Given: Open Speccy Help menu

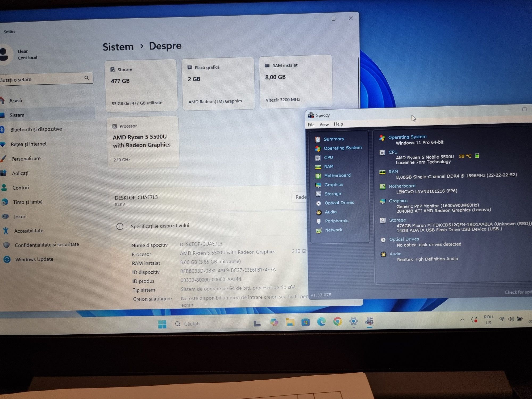Looking at the screenshot, I should (x=338, y=124).
